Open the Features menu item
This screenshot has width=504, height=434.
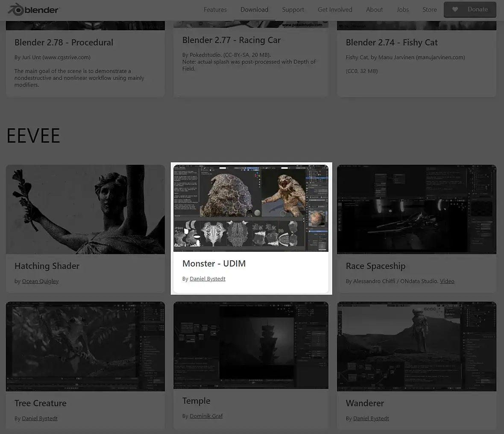pyautogui.click(x=215, y=10)
